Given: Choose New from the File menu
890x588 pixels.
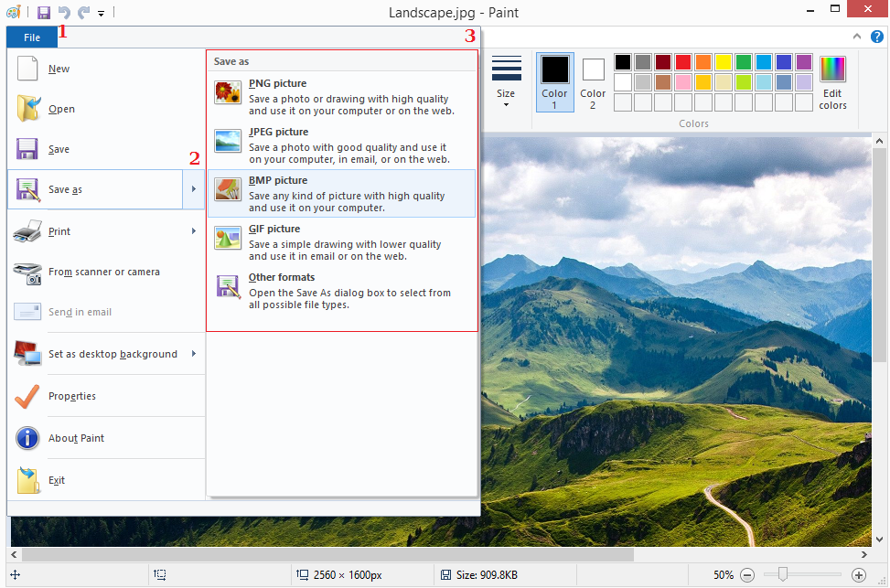Looking at the screenshot, I should (105, 69).
